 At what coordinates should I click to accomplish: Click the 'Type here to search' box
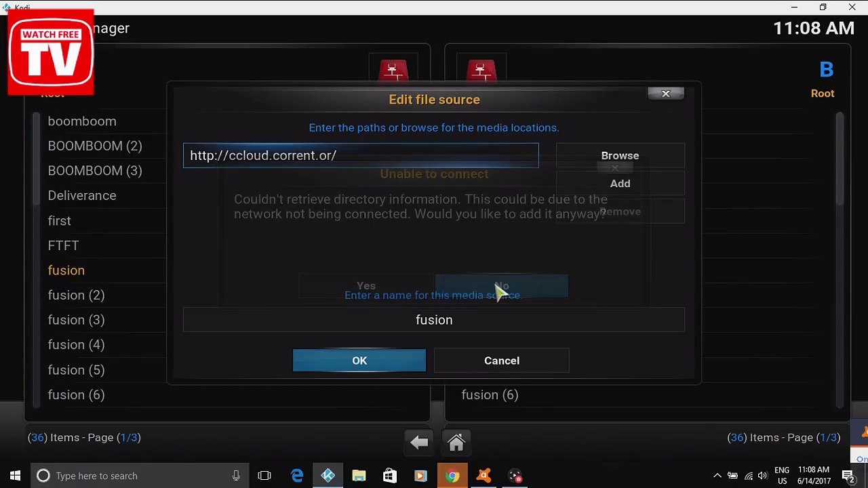click(x=139, y=476)
